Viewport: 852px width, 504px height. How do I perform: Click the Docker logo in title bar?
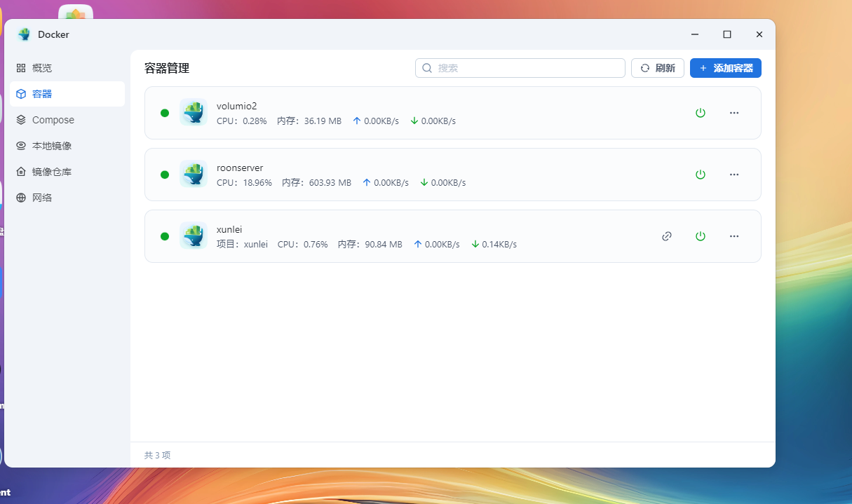pyautogui.click(x=25, y=34)
